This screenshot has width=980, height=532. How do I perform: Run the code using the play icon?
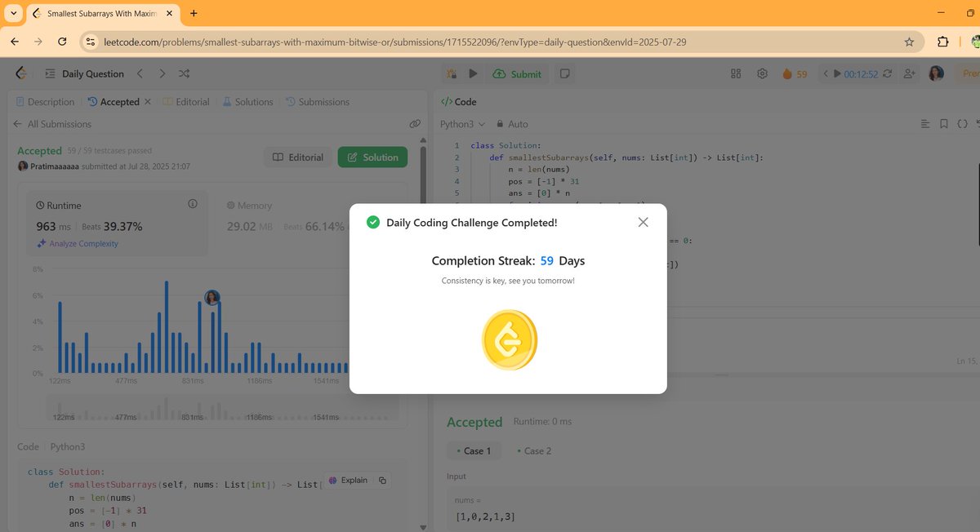point(474,73)
